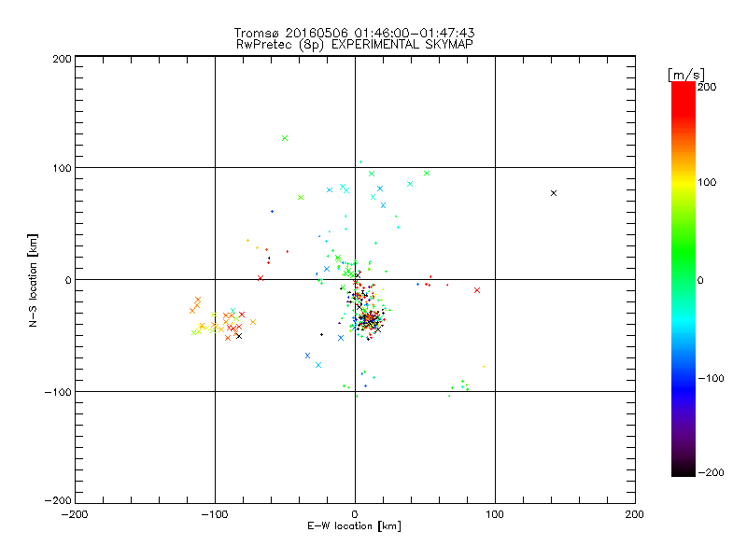Click the E-W axis tick label 200
This screenshot has width=747, height=560.
pos(635,514)
